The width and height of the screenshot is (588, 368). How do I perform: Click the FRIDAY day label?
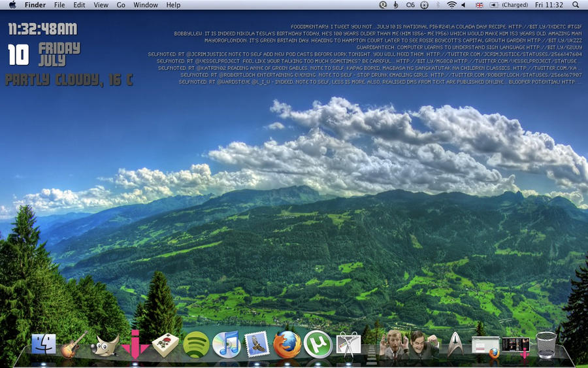(59, 48)
